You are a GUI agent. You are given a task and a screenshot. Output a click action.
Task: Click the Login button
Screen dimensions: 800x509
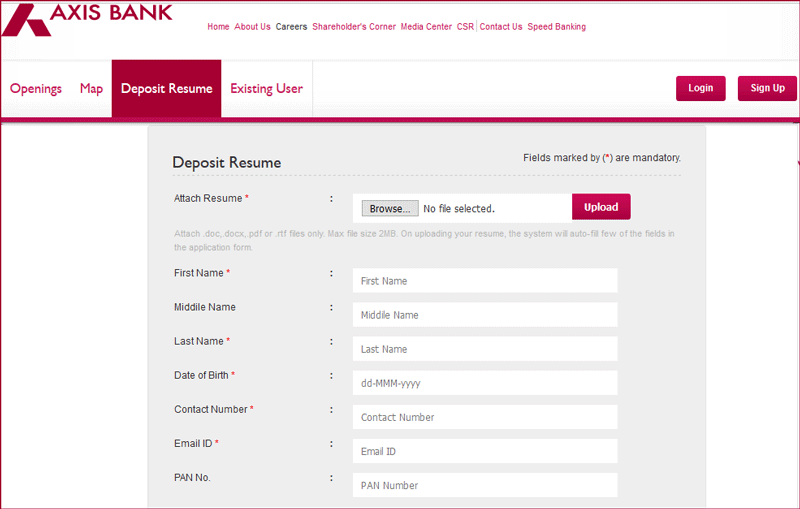point(701,88)
